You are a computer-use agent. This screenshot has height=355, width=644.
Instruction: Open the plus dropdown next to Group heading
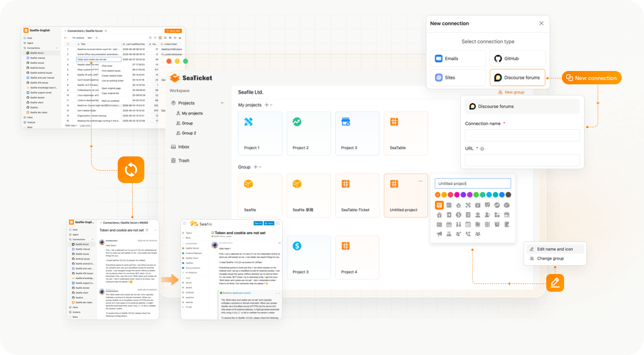point(257,167)
